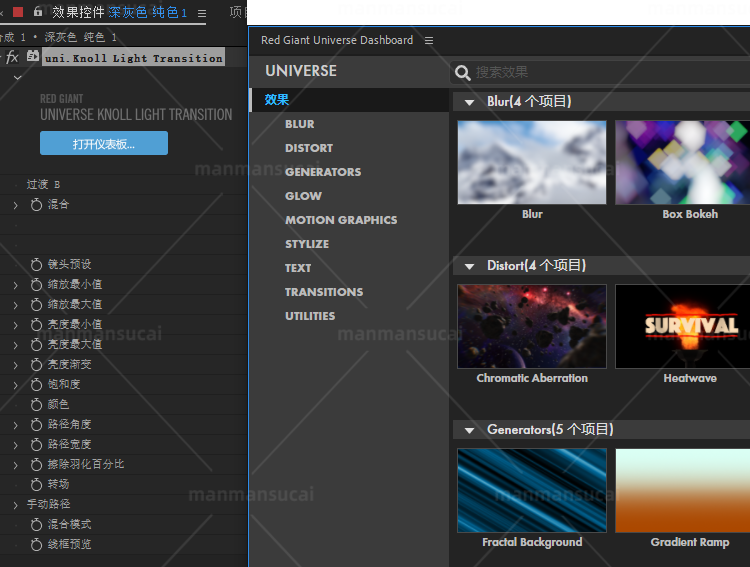This screenshot has width=750, height=567.
Task: Expand the 亮度最大值 property
Action: [x=16, y=346]
